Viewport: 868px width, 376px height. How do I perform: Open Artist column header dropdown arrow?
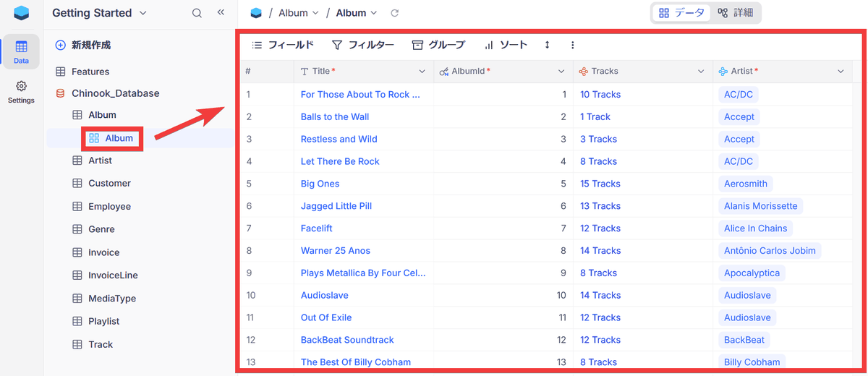[841, 72]
